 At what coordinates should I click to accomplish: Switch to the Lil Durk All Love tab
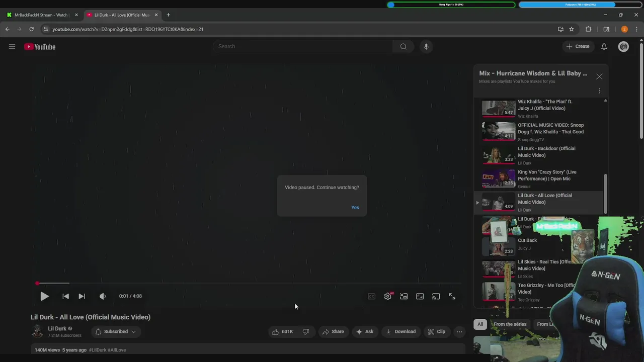(x=122, y=15)
